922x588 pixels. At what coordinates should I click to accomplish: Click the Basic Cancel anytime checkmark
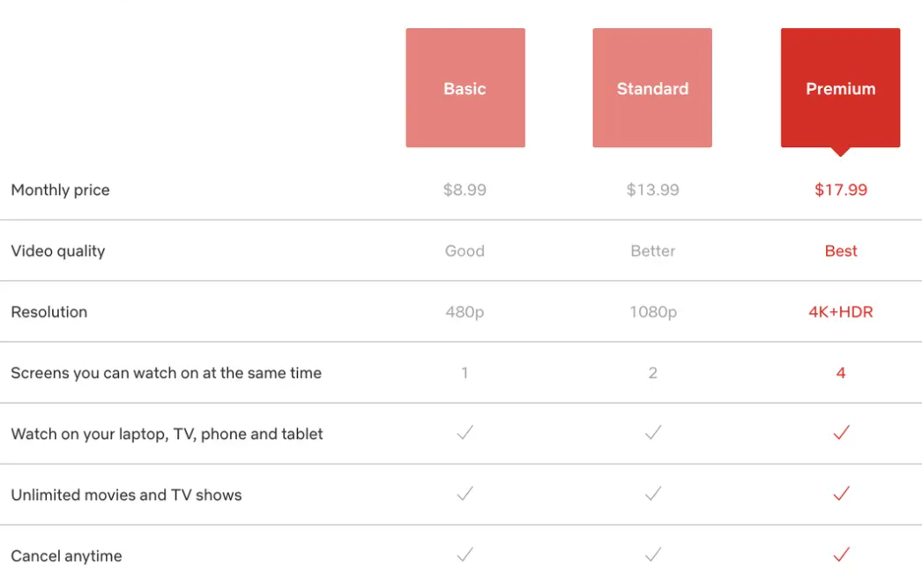(x=465, y=555)
